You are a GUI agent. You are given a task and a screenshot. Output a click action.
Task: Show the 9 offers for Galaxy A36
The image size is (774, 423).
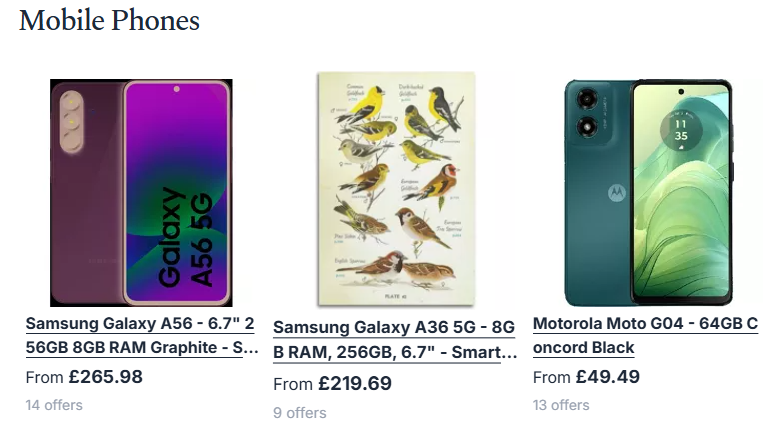(x=300, y=412)
